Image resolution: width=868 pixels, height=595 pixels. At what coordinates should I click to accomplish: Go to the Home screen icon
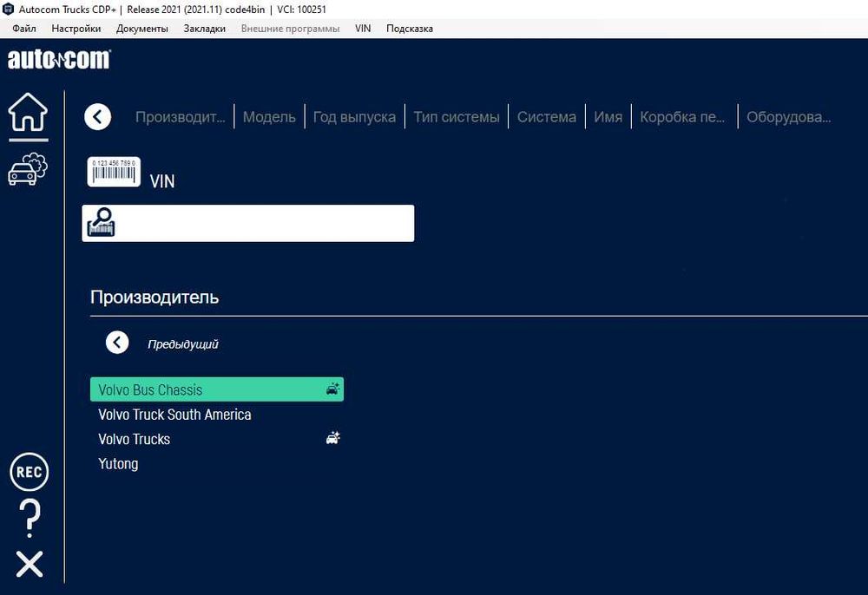[x=29, y=112]
